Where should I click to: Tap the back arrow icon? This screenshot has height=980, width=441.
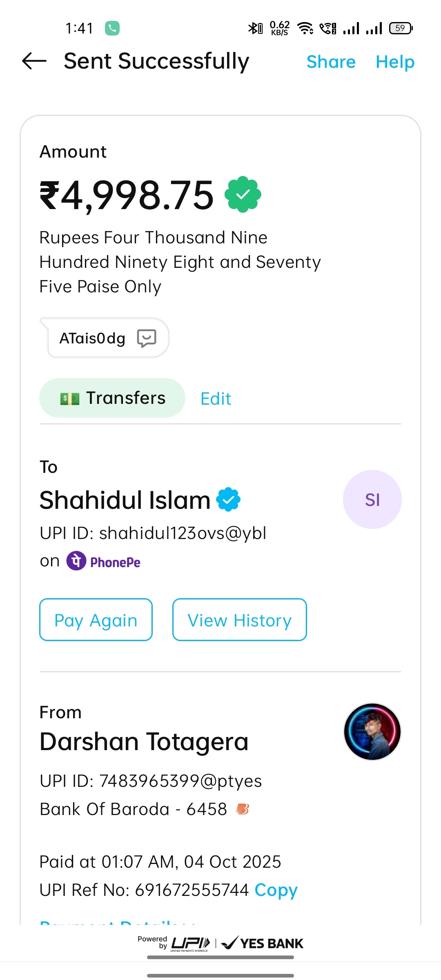[34, 61]
